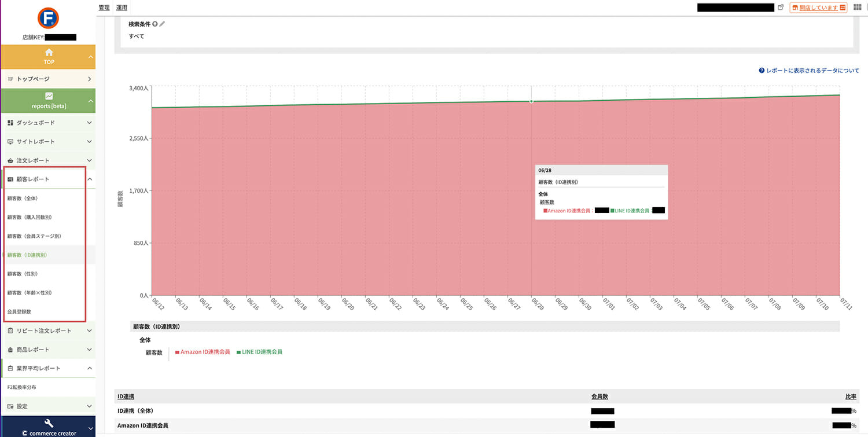The height and width of the screenshot is (437, 868).
Task: Open the 管理 menu in top bar
Action: click(104, 8)
